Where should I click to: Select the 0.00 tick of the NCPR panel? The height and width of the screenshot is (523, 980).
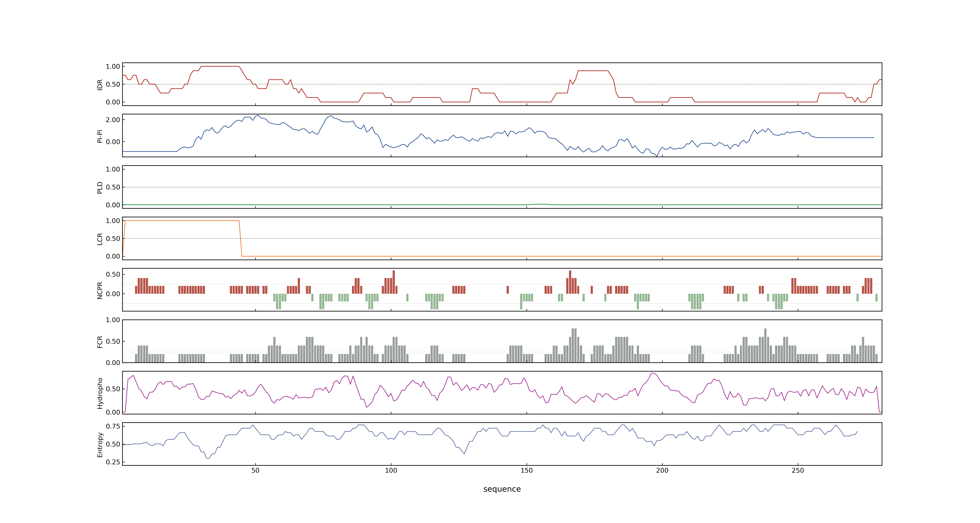point(113,294)
